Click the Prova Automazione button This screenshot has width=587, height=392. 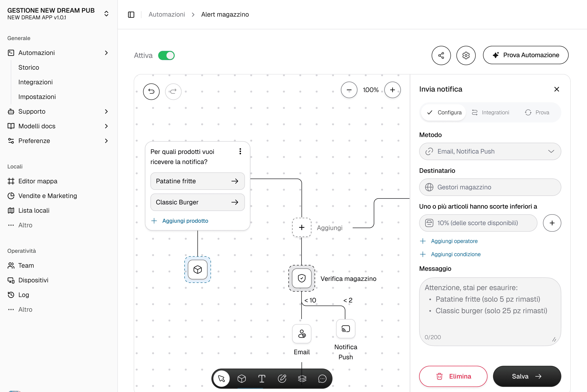[525, 55]
